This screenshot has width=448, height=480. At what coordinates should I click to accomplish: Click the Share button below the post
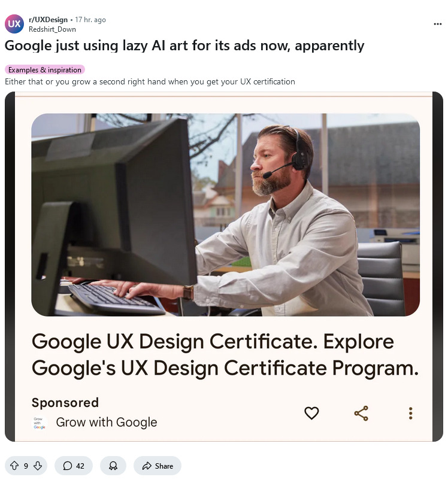point(158,466)
